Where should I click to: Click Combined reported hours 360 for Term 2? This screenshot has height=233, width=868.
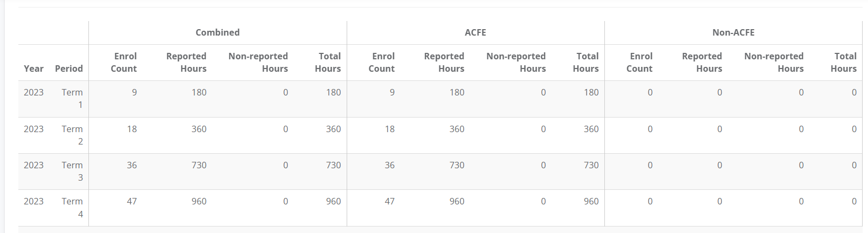pos(199,129)
